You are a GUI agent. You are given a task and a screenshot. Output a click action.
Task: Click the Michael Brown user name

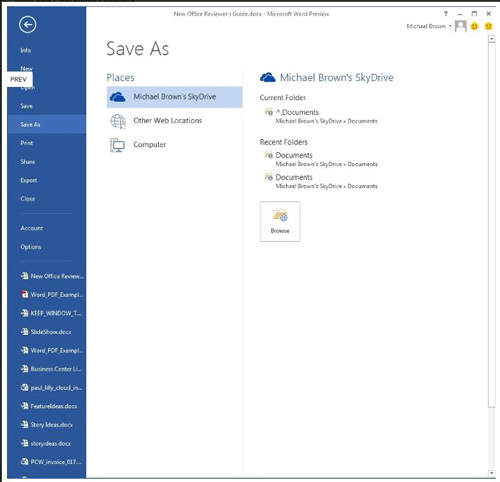point(426,26)
